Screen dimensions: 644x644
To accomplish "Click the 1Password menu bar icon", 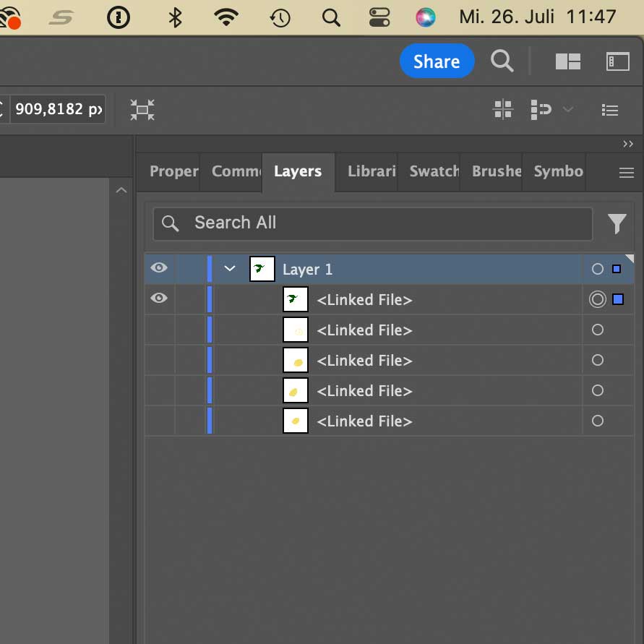I will pos(119,17).
